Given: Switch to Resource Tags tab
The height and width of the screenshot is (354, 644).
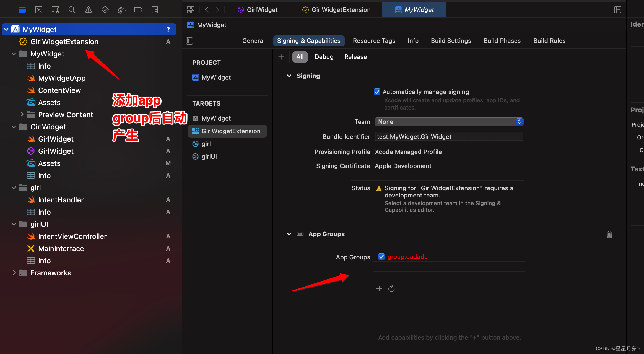Looking at the screenshot, I should click(x=374, y=41).
